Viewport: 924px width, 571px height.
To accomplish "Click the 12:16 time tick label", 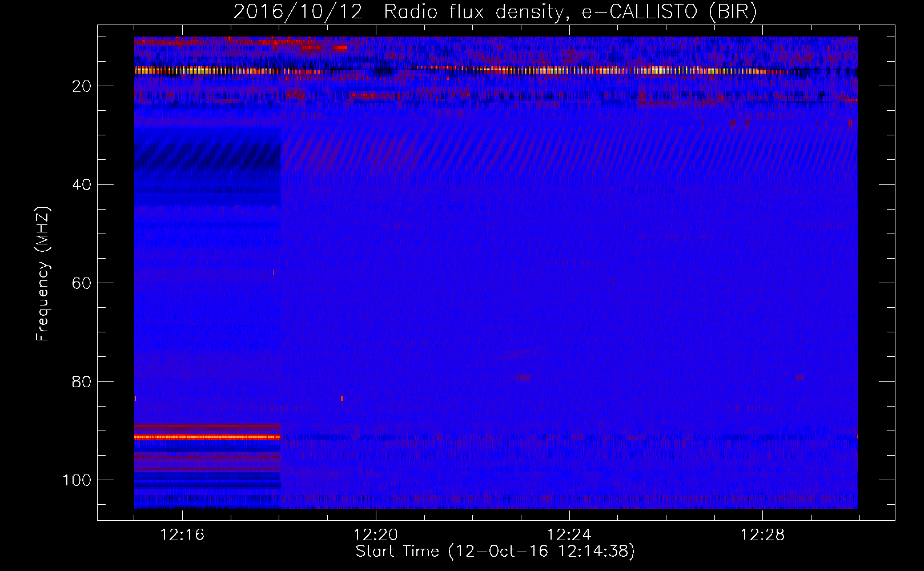I will pos(182,535).
